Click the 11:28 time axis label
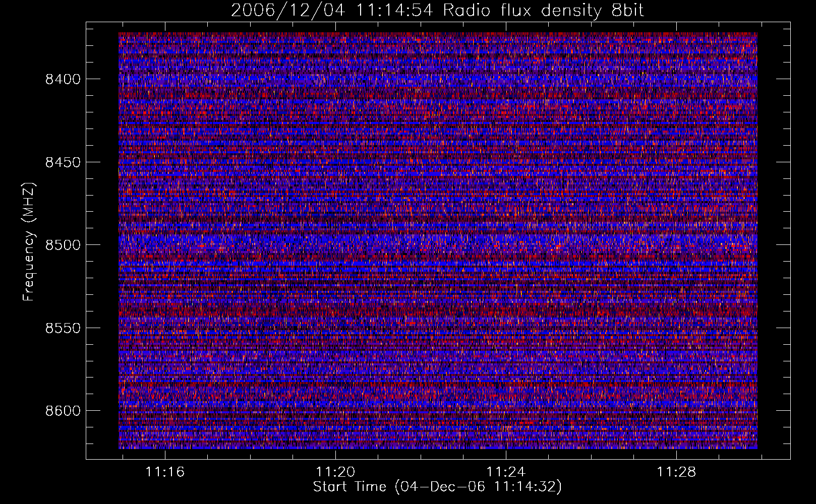The height and width of the screenshot is (504, 816). [676, 472]
